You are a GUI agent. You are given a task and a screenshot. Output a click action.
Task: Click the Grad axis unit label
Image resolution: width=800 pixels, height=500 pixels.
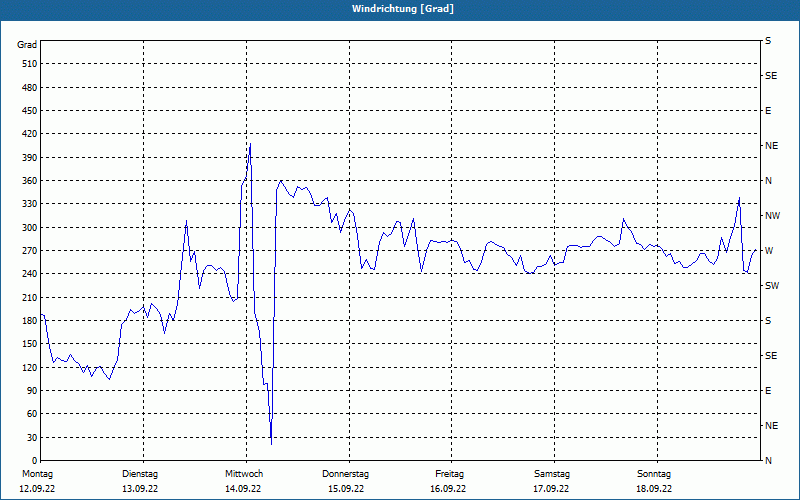pyautogui.click(x=27, y=45)
